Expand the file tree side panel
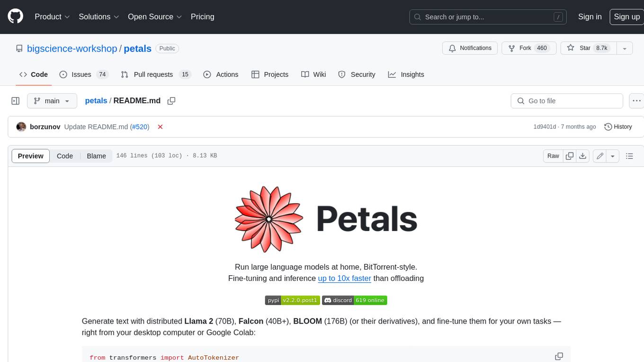Screen dimensions: 644x362 tap(16, 101)
